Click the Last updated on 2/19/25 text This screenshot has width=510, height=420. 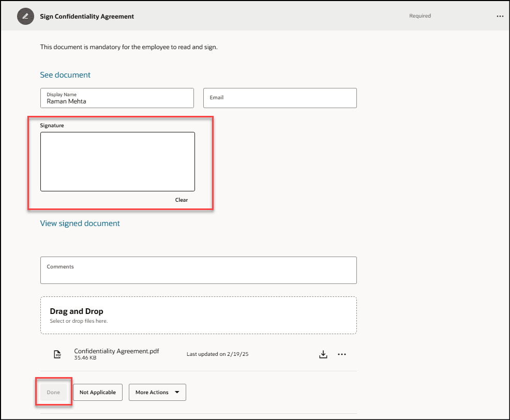[x=218, y=354]
